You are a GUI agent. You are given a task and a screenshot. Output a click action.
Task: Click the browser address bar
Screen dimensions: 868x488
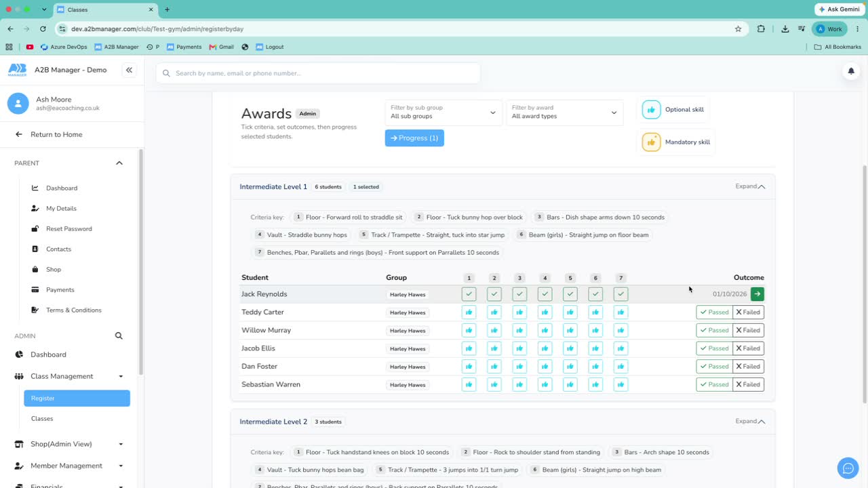click(400, 29)
